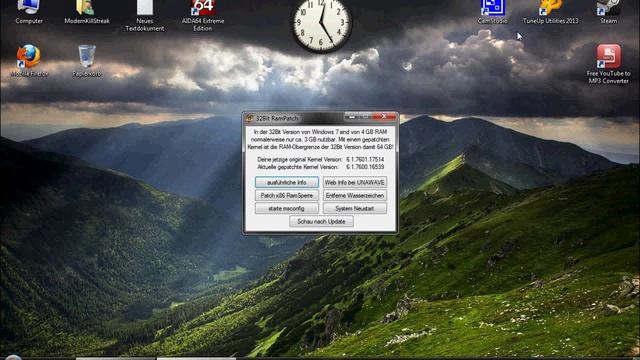Click original Kernel version value 6.1.7601.17514
The image size is (640, 360).
tap(365, 160)
